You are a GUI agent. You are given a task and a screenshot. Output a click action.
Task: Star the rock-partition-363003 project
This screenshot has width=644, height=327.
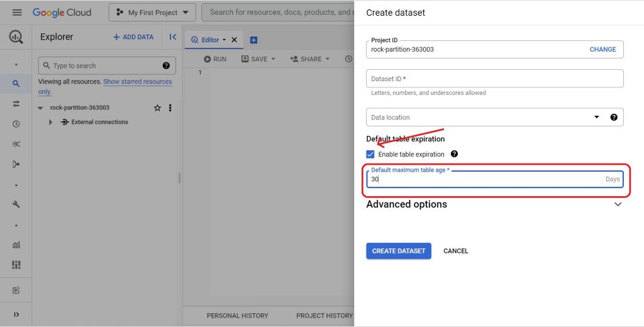[157, 108]
